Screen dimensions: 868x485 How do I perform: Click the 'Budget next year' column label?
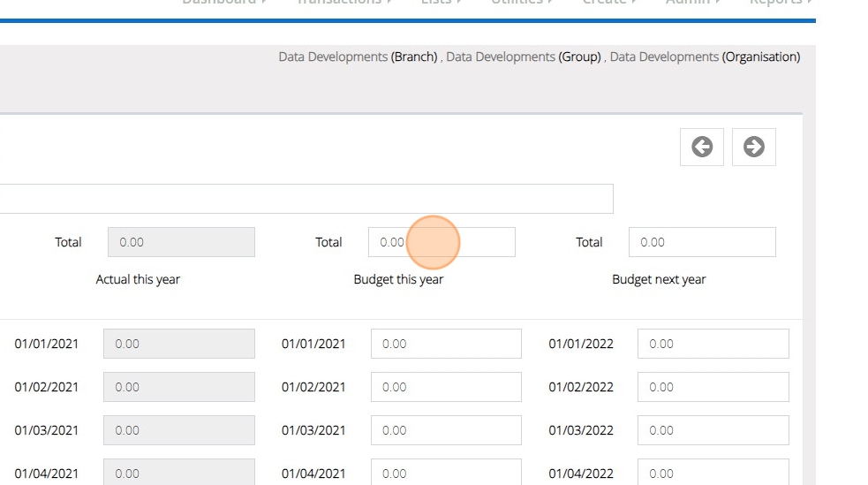click(x=659, y=279)
